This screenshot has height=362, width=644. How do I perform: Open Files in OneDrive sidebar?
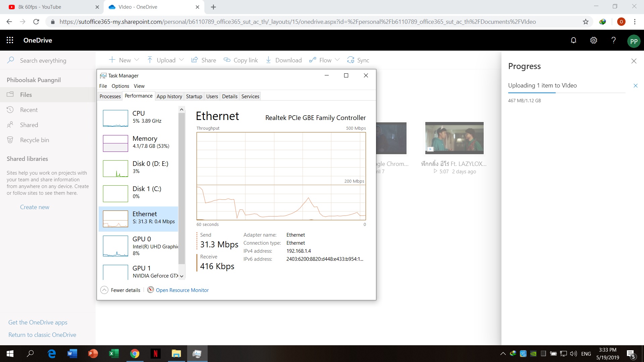[48, 95]
